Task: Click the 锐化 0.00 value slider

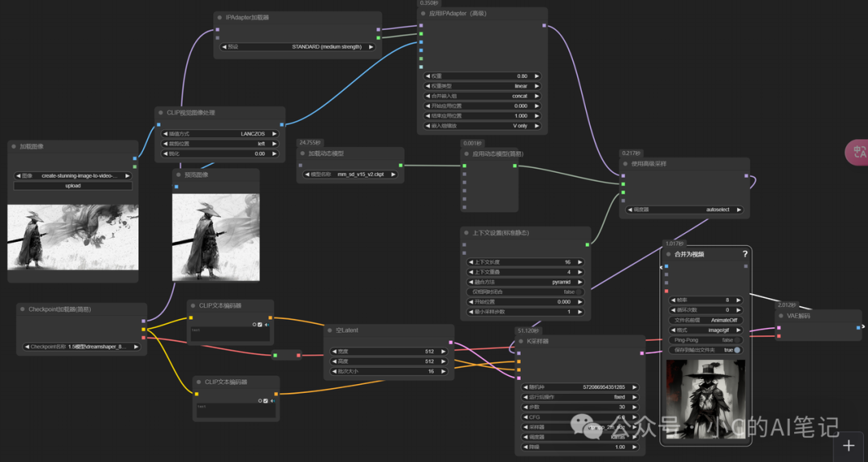Action: tap(219, 153)
